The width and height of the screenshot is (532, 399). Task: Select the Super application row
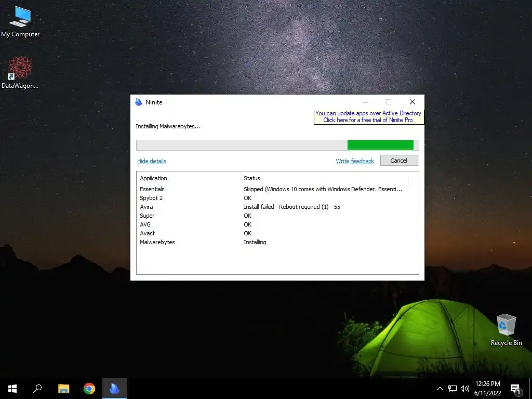[277, 216]
